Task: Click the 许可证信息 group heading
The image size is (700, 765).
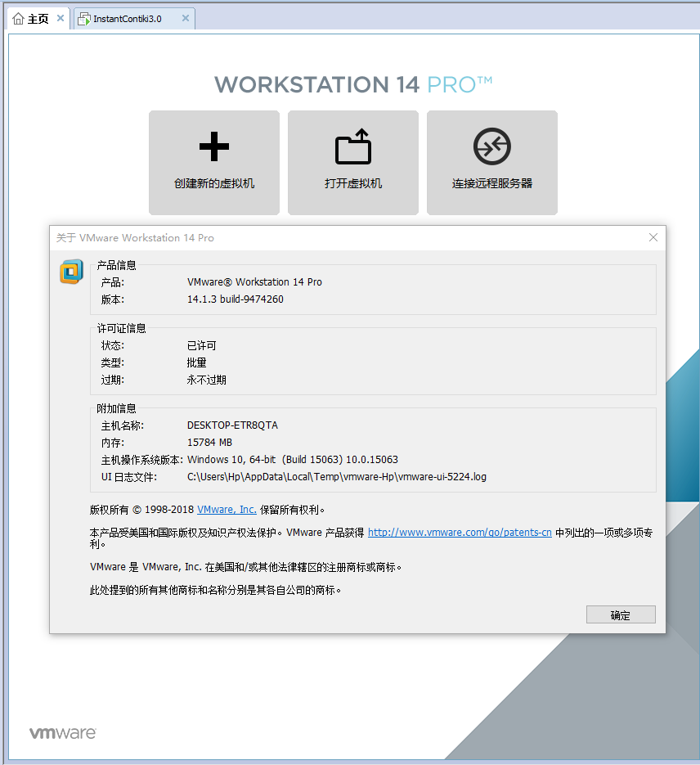Action: (x=121, y=328)
